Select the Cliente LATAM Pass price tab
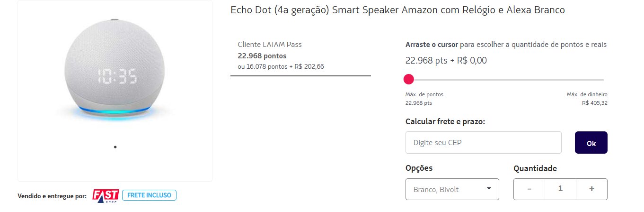644x212 pixels. coord(300,55)
